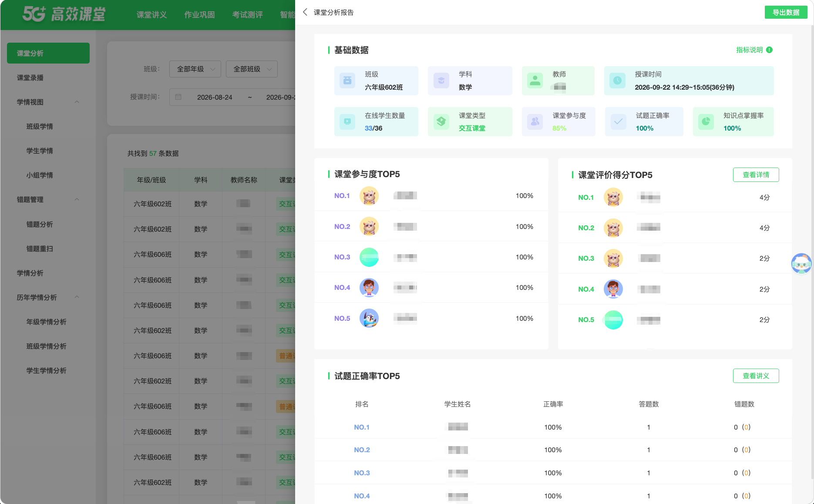814x504 pixels.
Task: Open the 全部年级 dropdown
Action: (195, 69)
